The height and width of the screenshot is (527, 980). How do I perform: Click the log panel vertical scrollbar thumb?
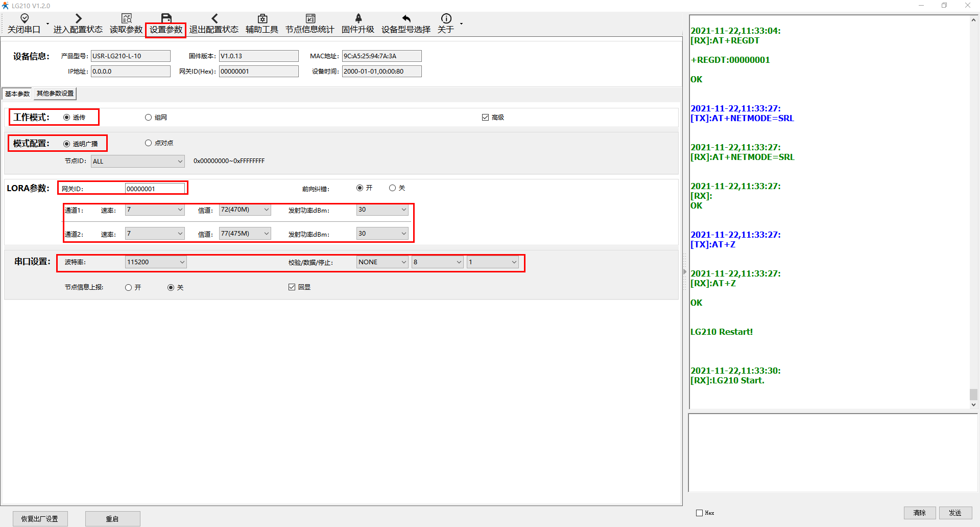click(973, 394)
